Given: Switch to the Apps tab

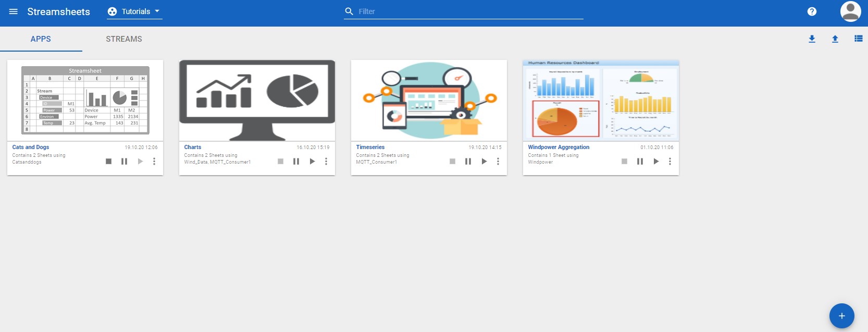Looking at the screenshot, I should [41, 39].
